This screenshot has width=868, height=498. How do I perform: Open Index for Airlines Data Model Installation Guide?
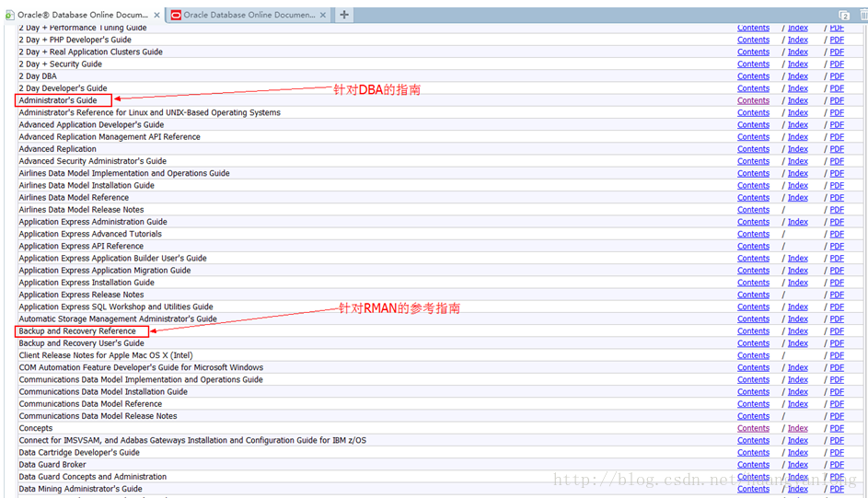coord(798,185)
